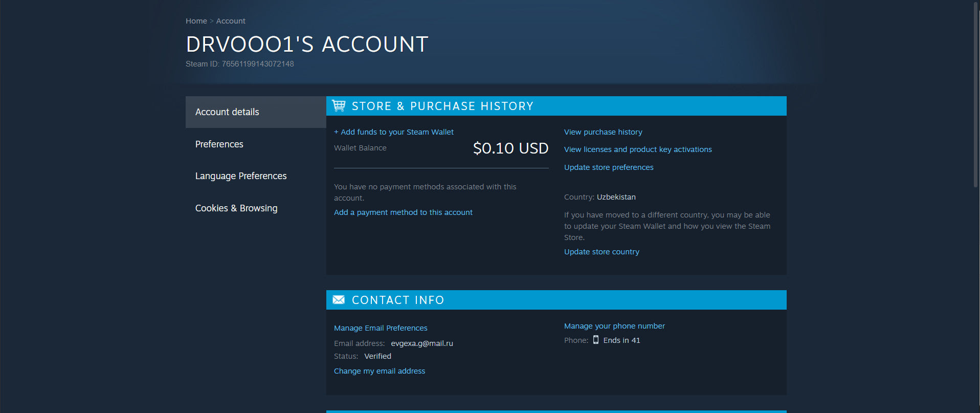Add funds to your Steam Wallet
The height and width of the screenshot is (413, 980).
(x=393, y=132)
